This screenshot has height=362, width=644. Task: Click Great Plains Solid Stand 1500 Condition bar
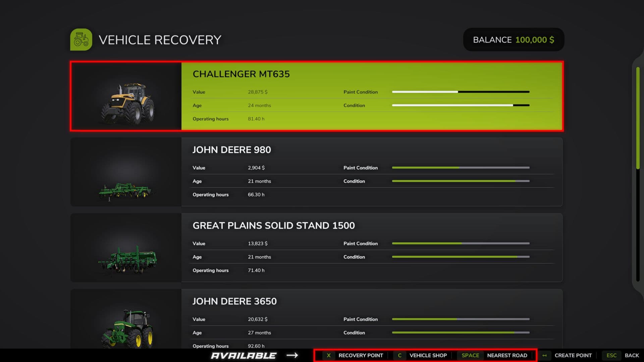461,257
